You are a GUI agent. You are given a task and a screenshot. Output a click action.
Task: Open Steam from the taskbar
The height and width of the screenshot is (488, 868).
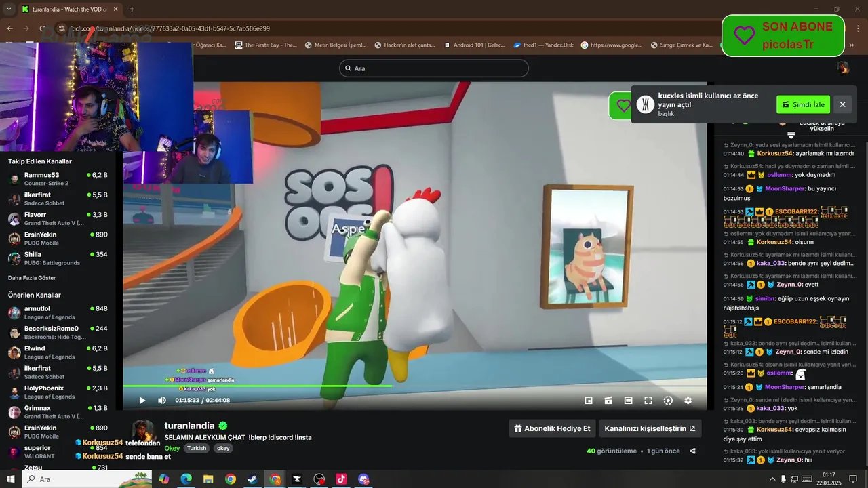tap(252, 479)
